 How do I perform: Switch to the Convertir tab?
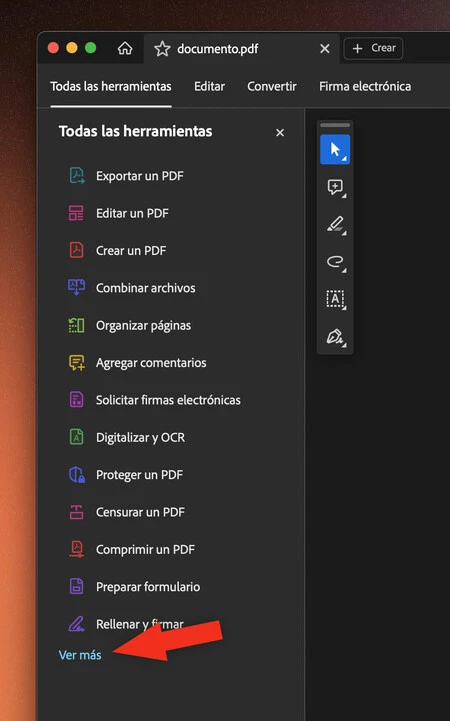272,86
